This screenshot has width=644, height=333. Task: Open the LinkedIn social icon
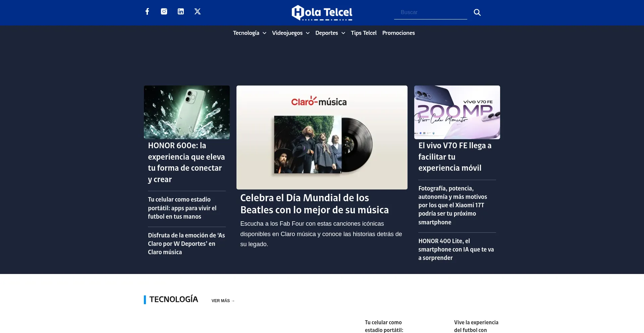[x=181, y=11]
